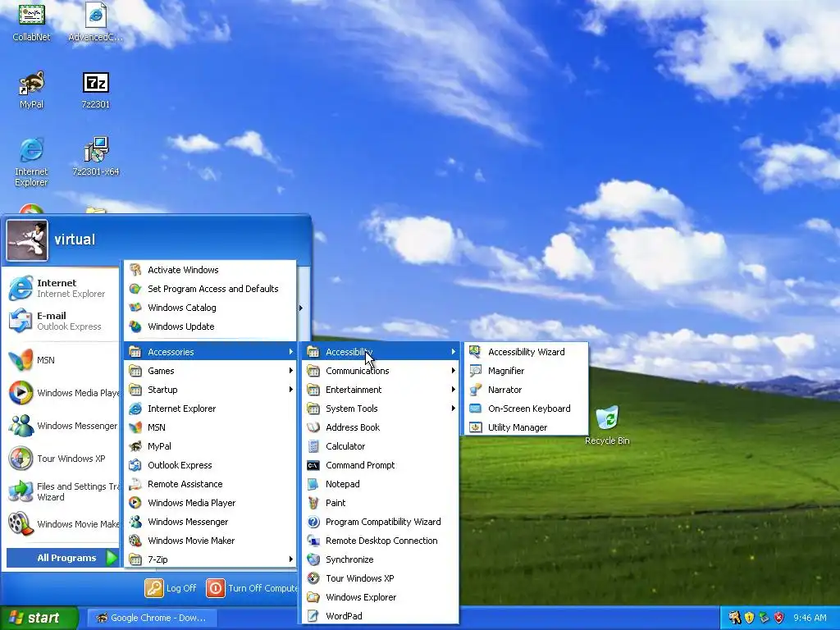Click the Log Off button

pyautogui.click(x=171, y=588)
